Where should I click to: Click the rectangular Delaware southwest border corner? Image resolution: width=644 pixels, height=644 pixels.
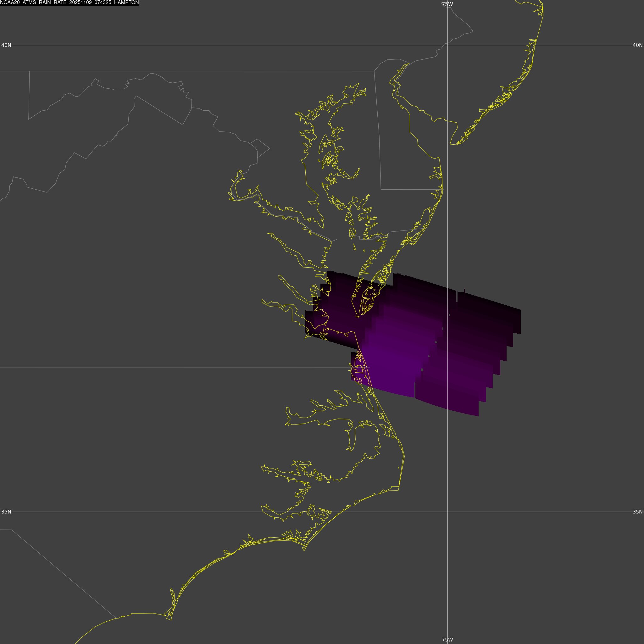[381, 189]
